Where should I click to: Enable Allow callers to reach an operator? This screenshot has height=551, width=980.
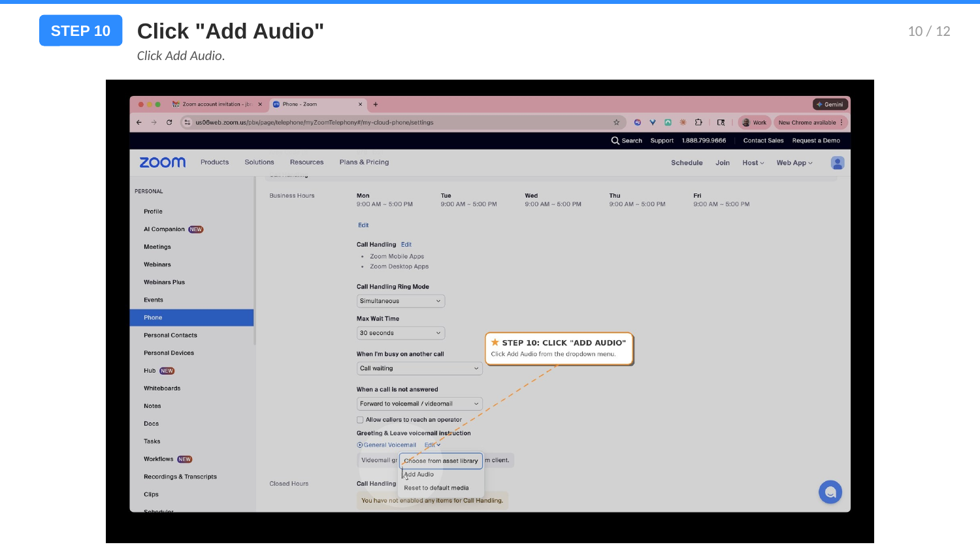point(360,419)
